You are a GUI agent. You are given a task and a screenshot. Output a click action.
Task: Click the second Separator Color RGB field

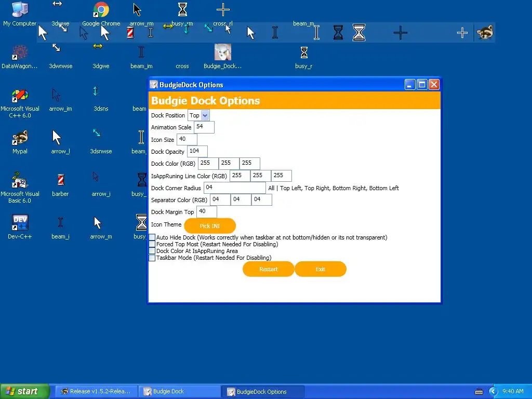pyautogui.click(x=241, y=200)
